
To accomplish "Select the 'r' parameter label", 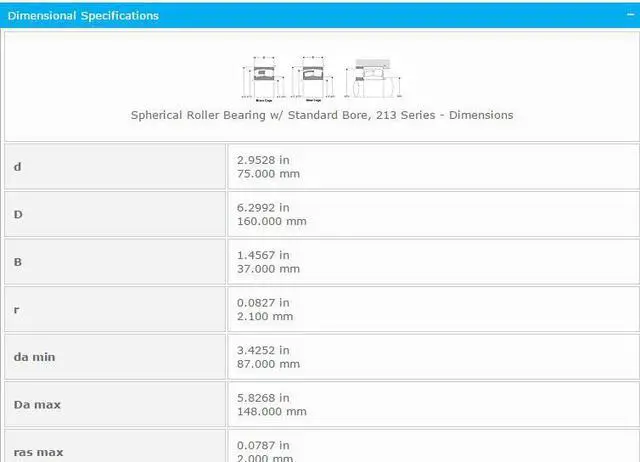I will point(16,310).
